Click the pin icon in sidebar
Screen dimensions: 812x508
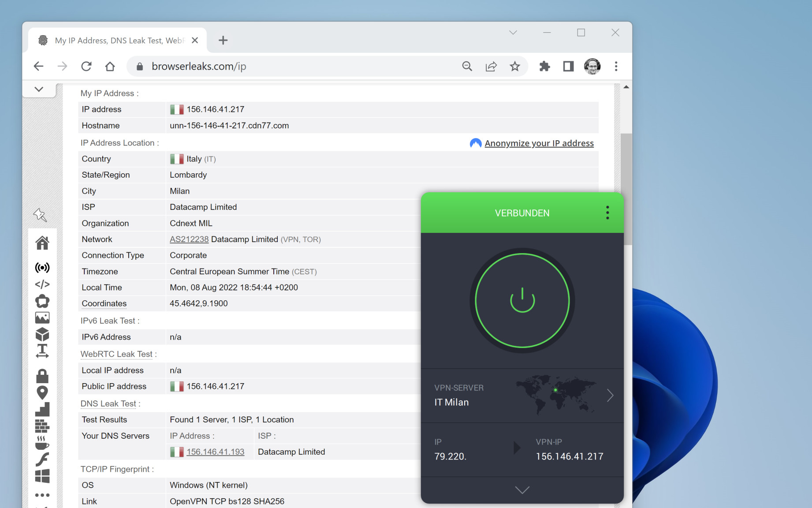tap(40, 215)
